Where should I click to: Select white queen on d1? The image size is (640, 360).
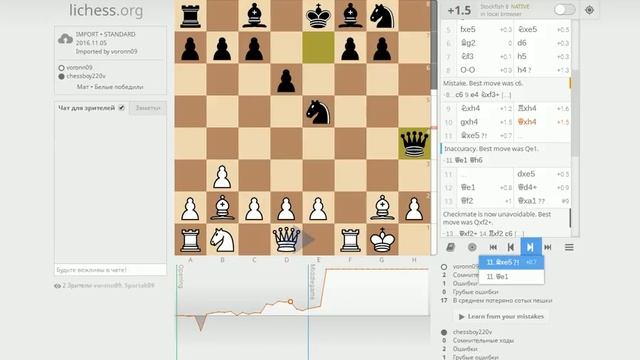pyautogui.click(x=286, y=240)
